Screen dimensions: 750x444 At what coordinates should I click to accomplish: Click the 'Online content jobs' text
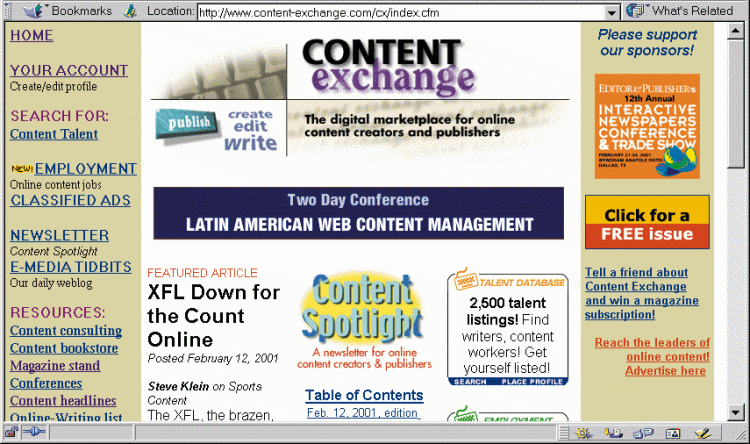pyautogui.click(x=55, y=185)
